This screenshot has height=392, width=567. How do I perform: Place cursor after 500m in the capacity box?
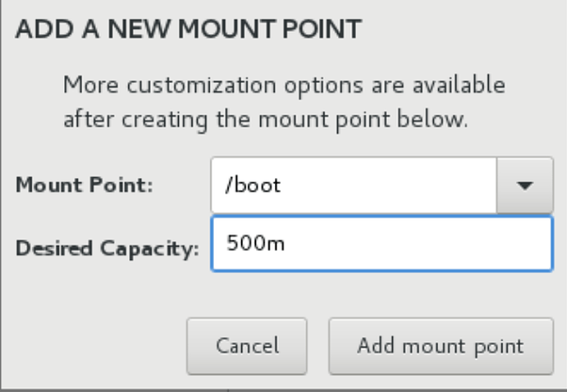point(285,243)
